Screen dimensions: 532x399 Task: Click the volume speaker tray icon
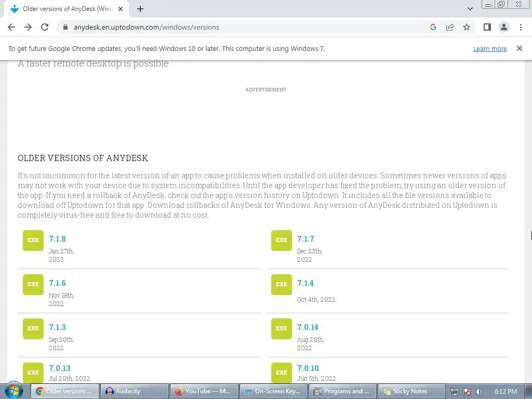click(x=479, y=392)
